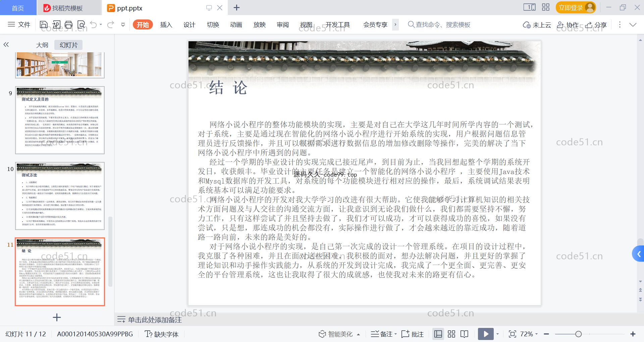Zoom out with the minus button
The height and width of the screenshot is (342, 644).
[x=546, y=334]
